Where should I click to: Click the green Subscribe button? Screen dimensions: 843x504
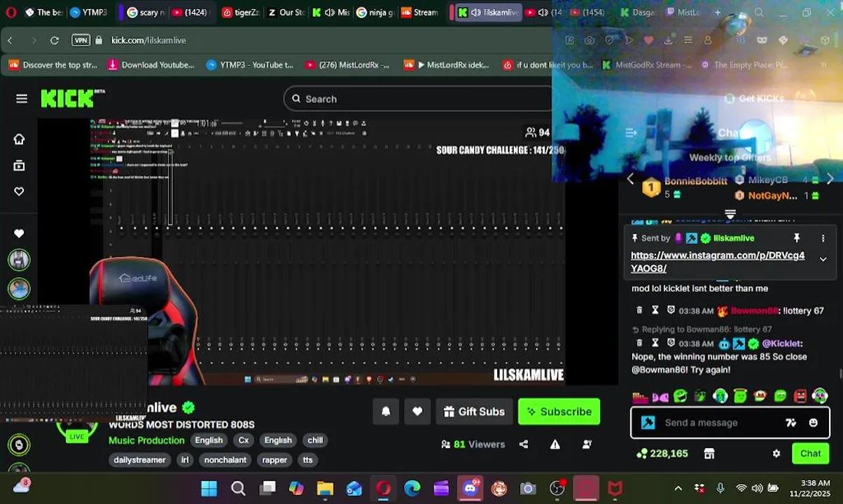(x=559, y=412)
